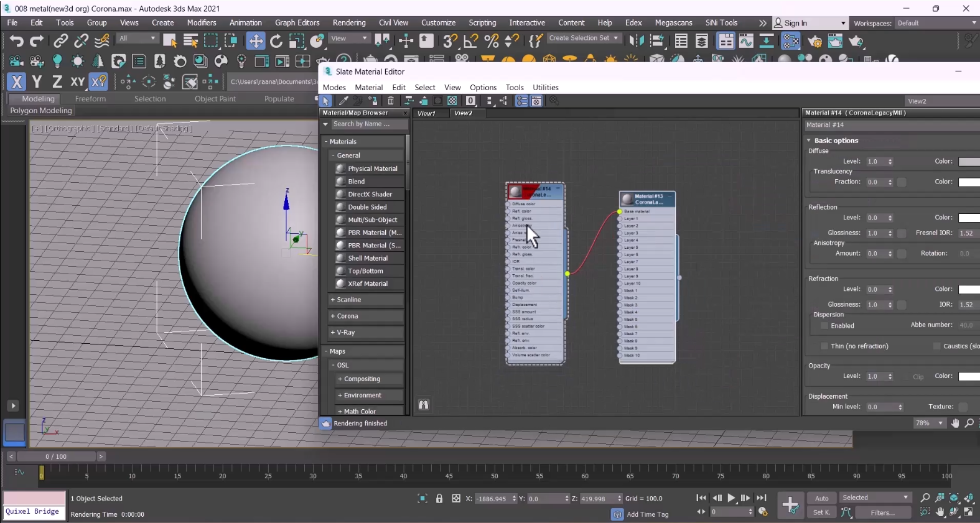This screenshot has height=523, width=980.
Task: Open the Modes menu in Slate editor
Action: (x=334, y=88)
